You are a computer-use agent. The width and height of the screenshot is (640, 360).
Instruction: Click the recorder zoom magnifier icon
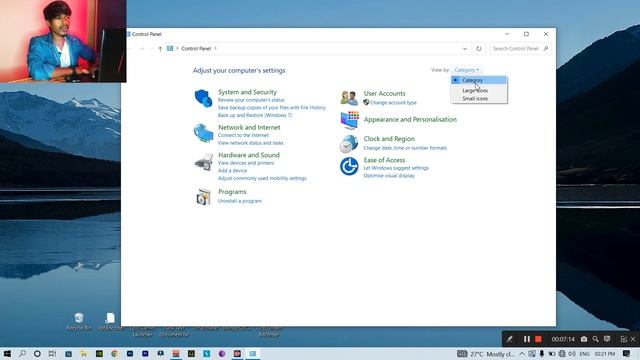coord(596,339)
